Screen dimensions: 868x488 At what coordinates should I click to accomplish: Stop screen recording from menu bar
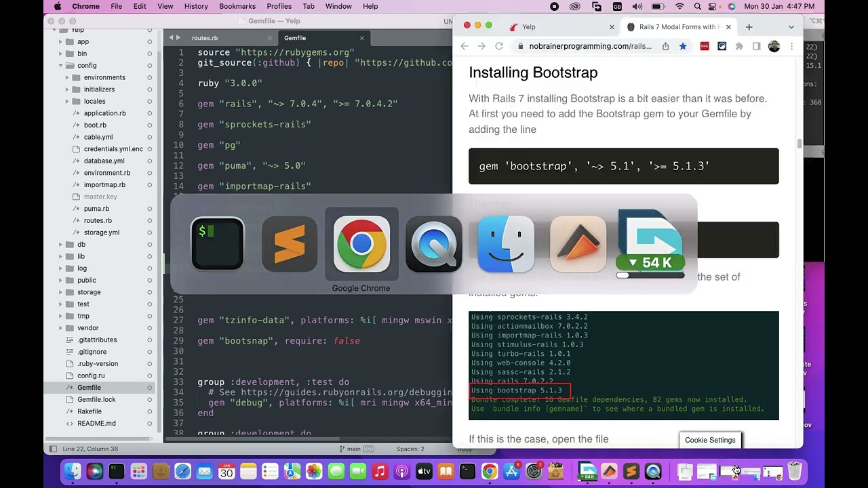tap(554, 6)
